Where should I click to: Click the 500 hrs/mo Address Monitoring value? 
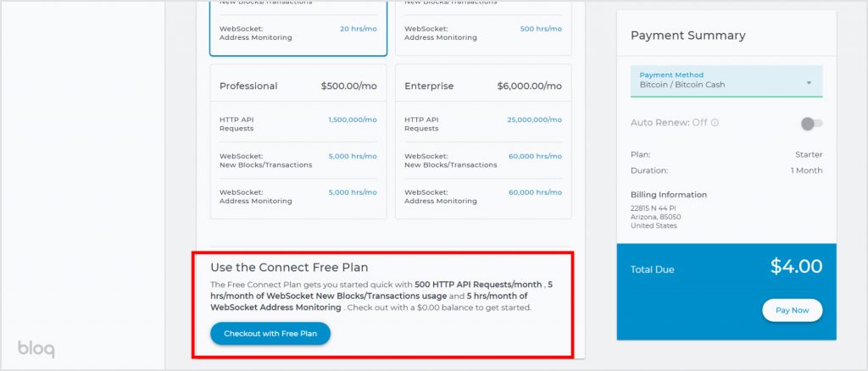pyautogui.click(x=541, y=29)
